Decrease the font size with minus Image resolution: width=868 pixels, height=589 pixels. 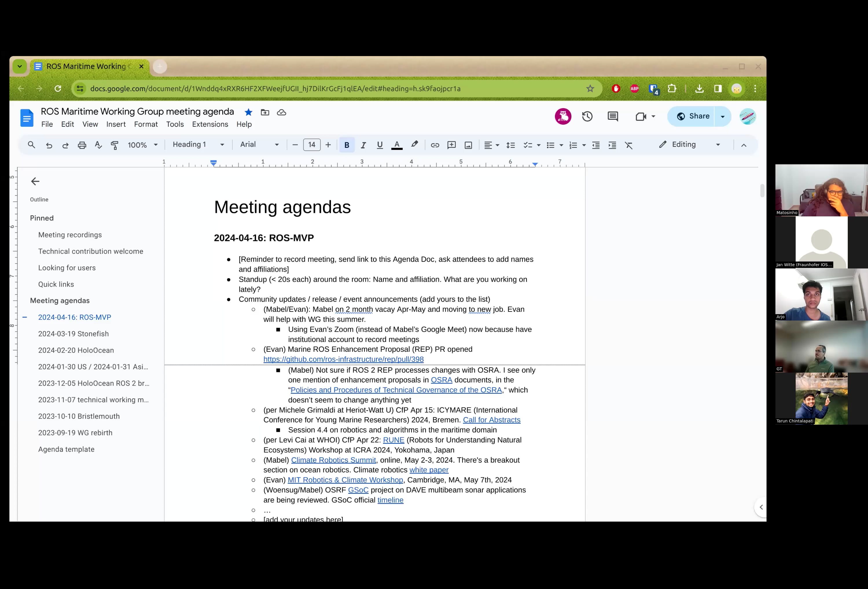295,145
